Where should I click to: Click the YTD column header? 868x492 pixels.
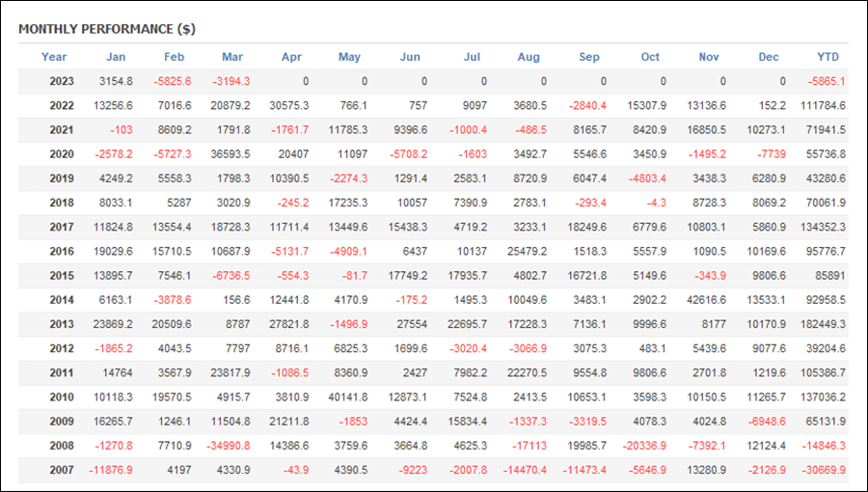point(828,57)
